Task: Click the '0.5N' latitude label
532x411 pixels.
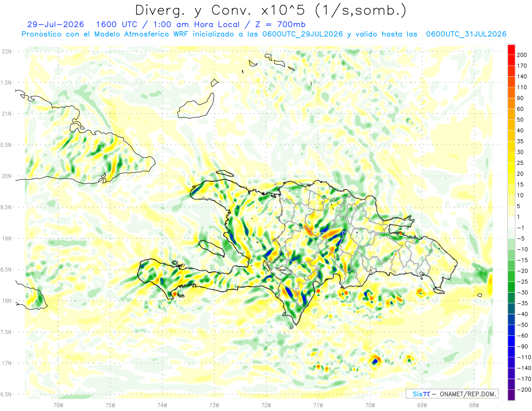Action: coord(6,145)
